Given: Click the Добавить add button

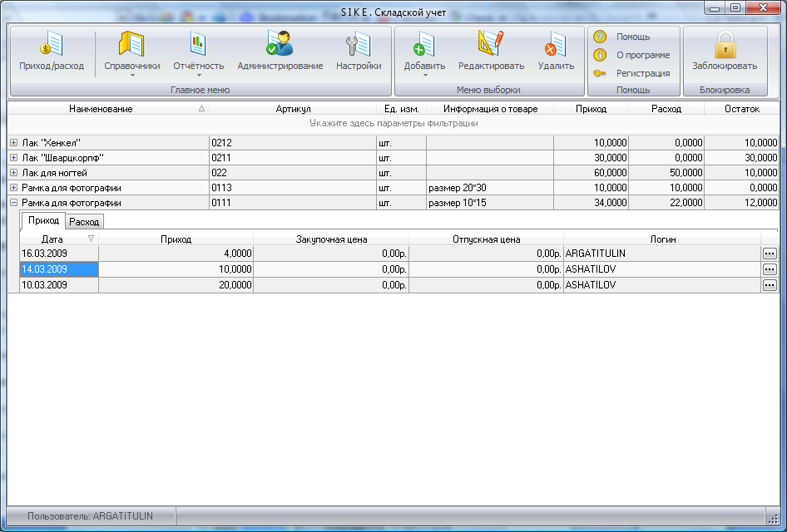Looking at the screenshot, I should [424, 52].
